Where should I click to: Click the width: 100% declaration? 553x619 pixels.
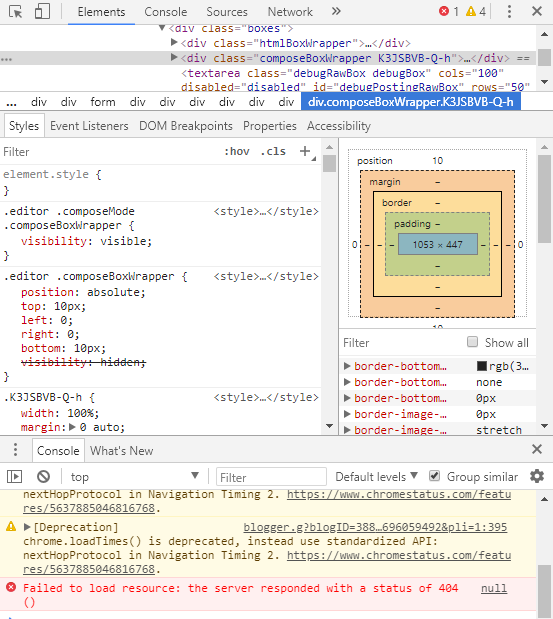coord(60,413)
